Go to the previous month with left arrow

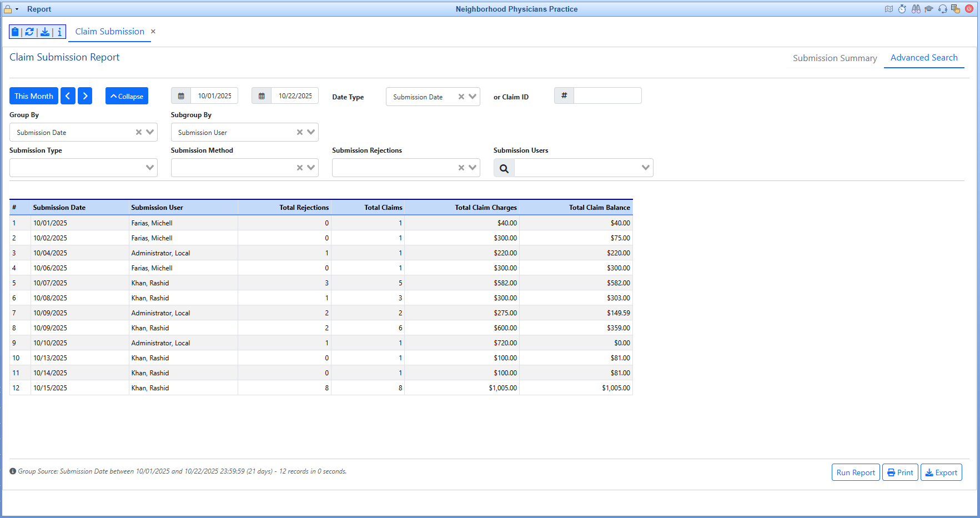pos(68,96)
